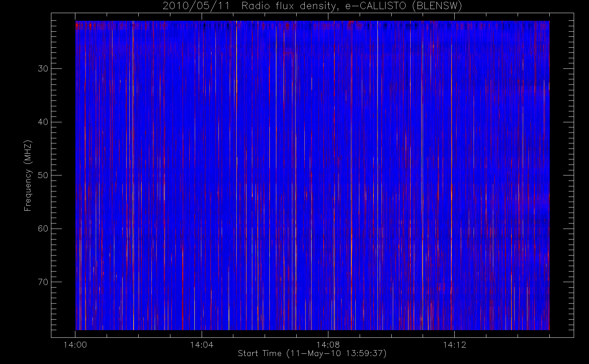This screenshot has height=364, width=589.
Task: Click the 14:08 time tick label
Action: click(328, 344)
